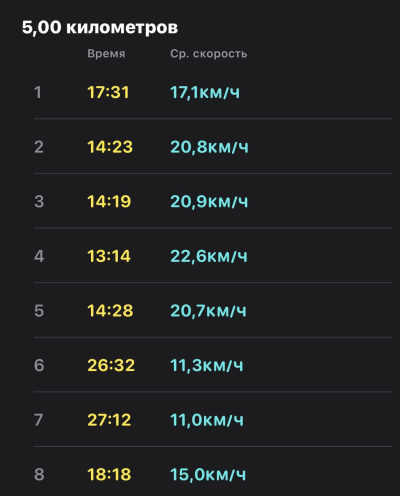Click the 20,9км/ч speed value
Viewport: 400px width, 496px height.
click(x=209, y=202)
